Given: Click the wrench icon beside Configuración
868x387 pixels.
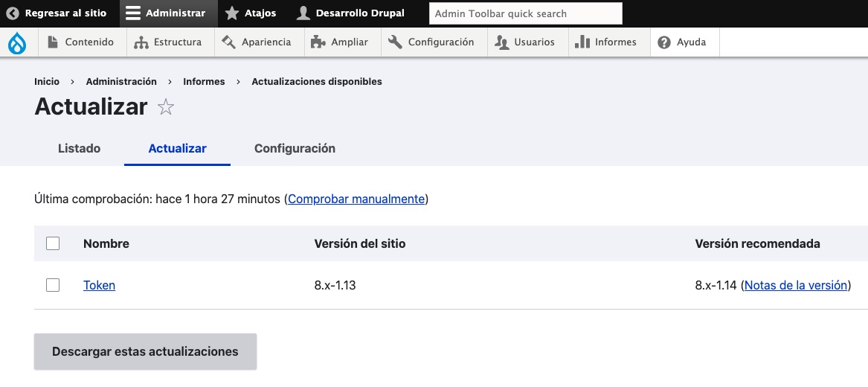Looking at the screenshot, I should click(x=395, y=42).
